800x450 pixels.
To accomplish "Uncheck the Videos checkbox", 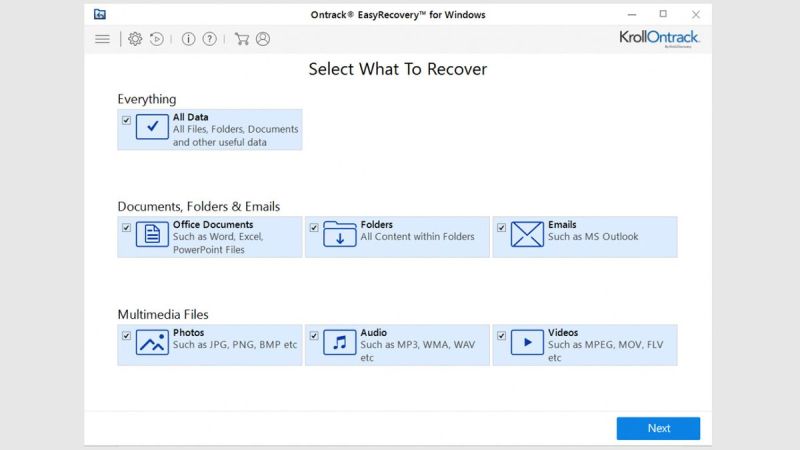I will pos(502,336).
